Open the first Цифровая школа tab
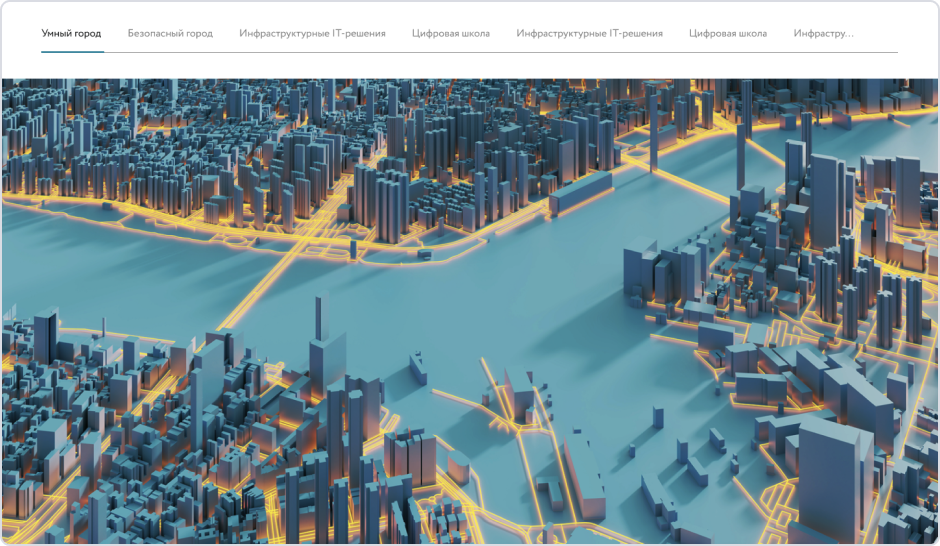 (x=451, y=33)
